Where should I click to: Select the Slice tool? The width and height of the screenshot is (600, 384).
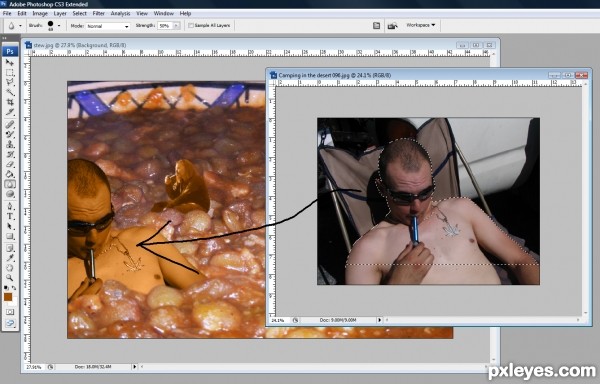[x=10, y=112]
